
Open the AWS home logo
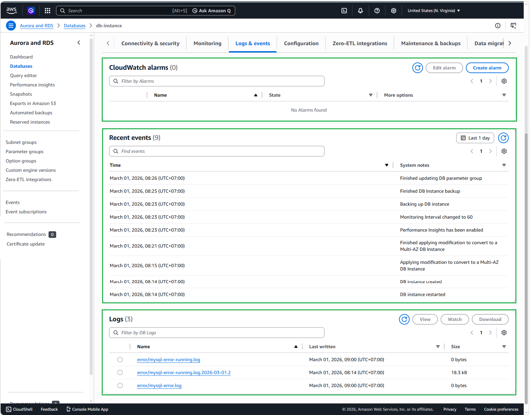point(11,11)
